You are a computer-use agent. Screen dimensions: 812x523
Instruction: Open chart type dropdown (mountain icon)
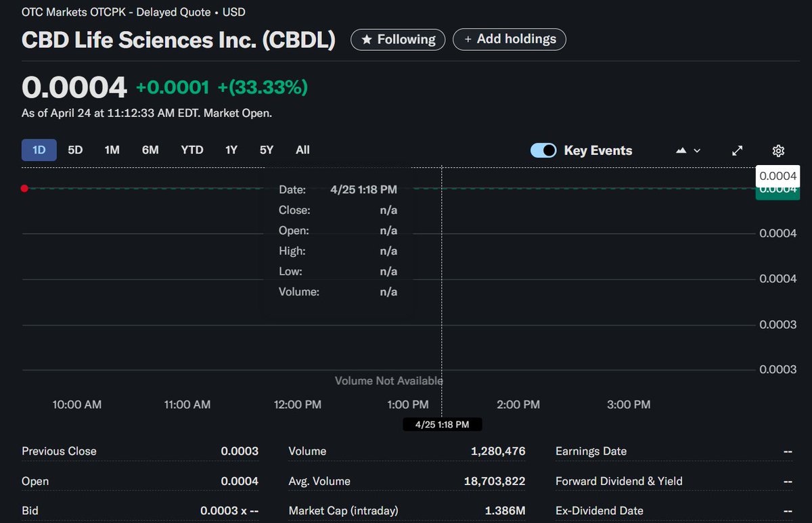[687, 150]
